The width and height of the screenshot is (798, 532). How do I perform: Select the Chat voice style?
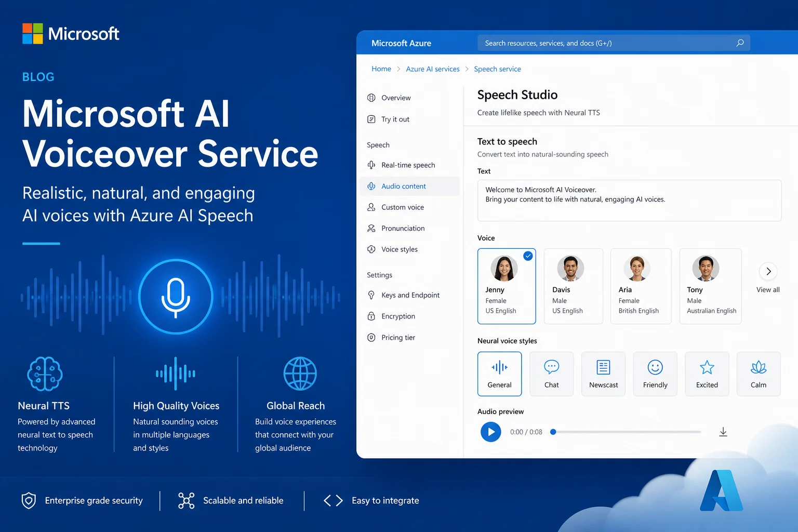click(551, 374)
